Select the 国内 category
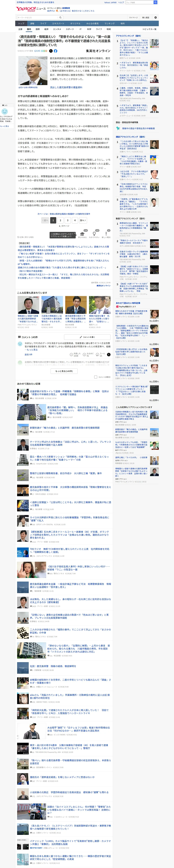 click(x=29, y=29)
